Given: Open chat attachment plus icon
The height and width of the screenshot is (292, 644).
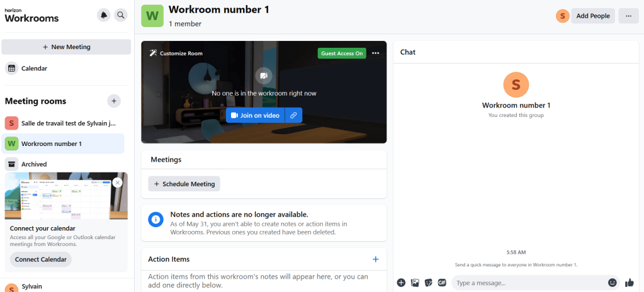Looking at the screenshot, I should coord(401,283).
